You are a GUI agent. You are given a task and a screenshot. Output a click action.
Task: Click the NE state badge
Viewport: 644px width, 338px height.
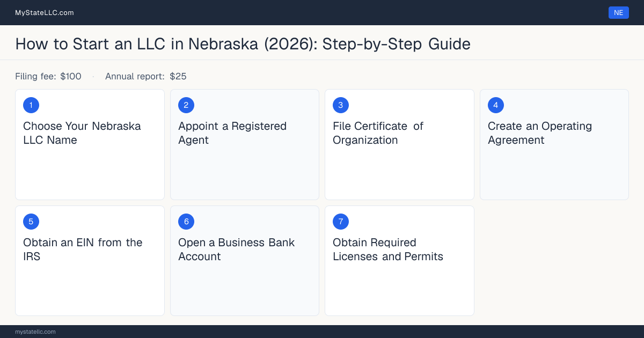[x=618, y=12]
